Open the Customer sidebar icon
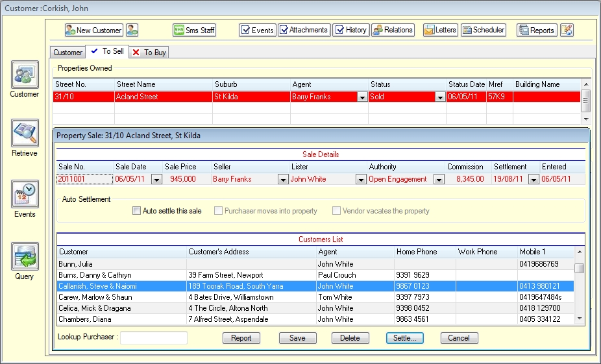 click(x=25, y=75)
